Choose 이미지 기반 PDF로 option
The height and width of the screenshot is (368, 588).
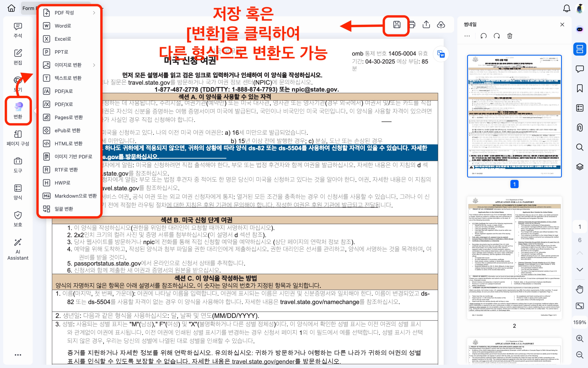[x=69, y=156]
